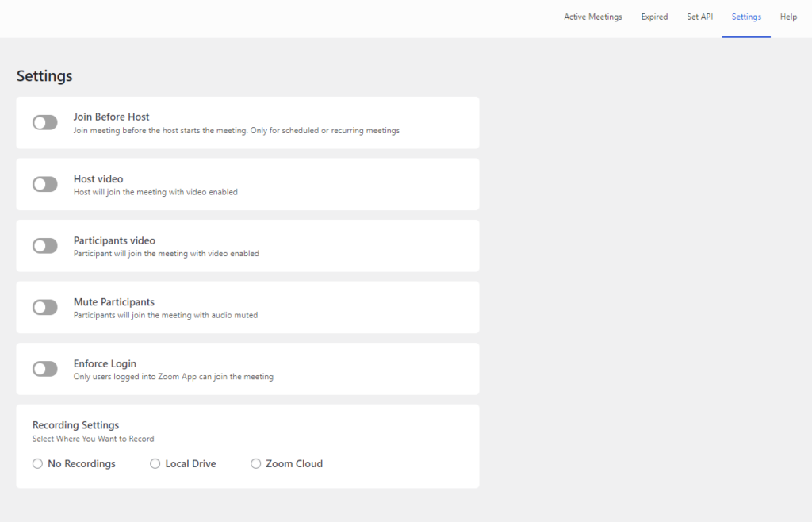Click the "Host video" title text

(98, 178)
